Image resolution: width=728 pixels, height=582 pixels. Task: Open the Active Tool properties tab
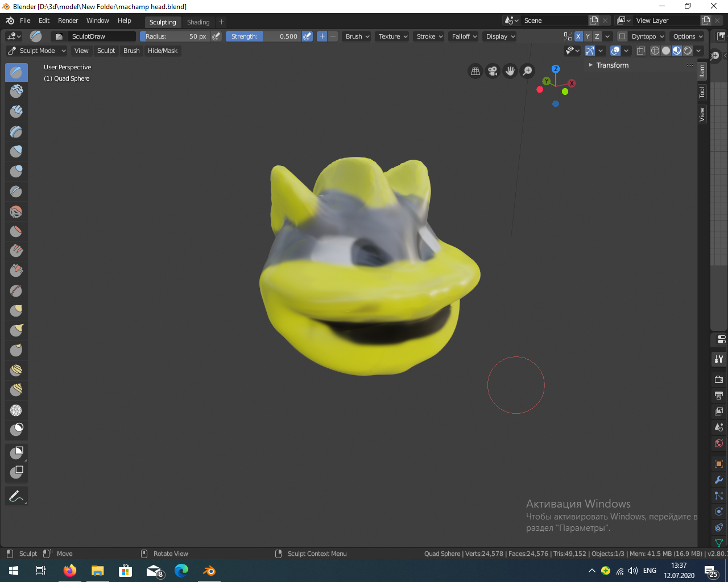click(x=719, y=359)
